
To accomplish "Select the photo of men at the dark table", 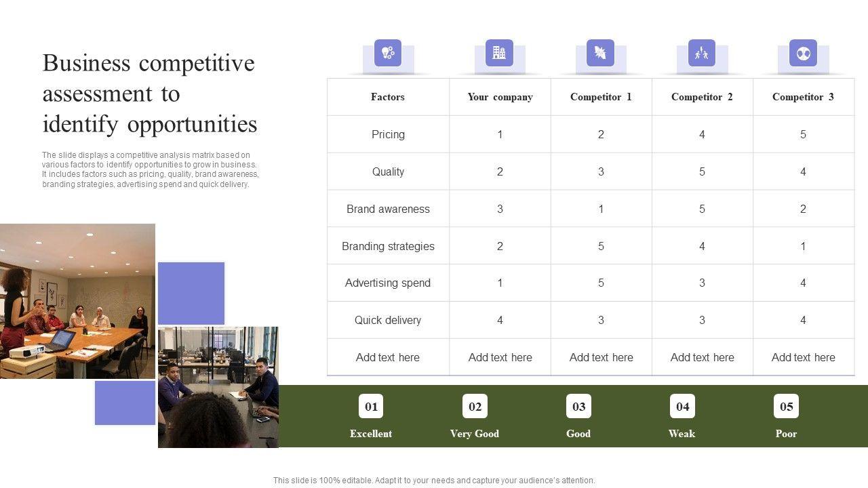I will pyautogui.click(x=218, y=387).
